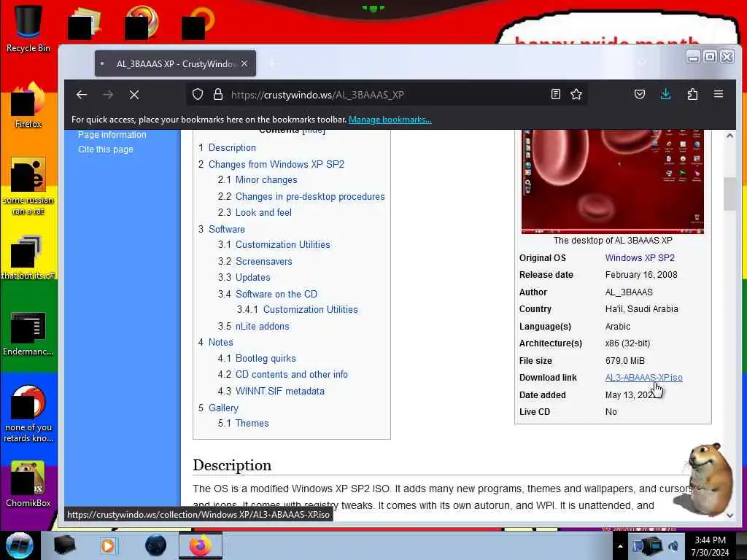
Task: Select the Endermanc... desktop icon
Action: tap(28, 333)
